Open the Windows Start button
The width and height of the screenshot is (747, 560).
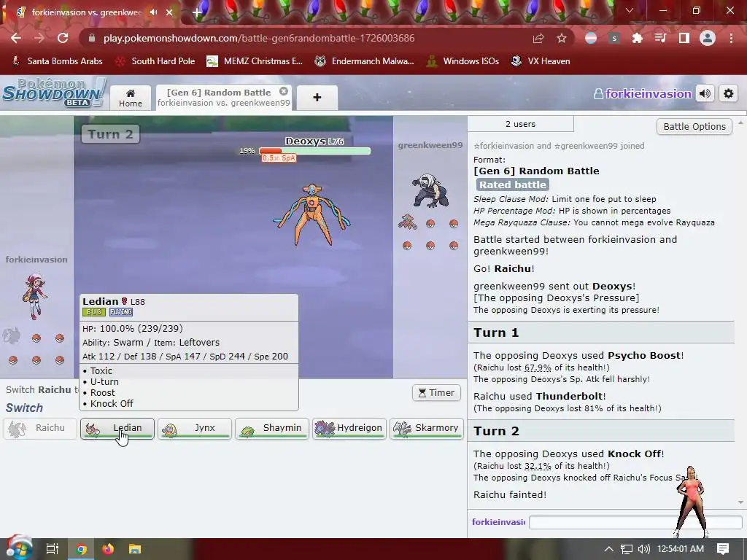coord(18,548)
